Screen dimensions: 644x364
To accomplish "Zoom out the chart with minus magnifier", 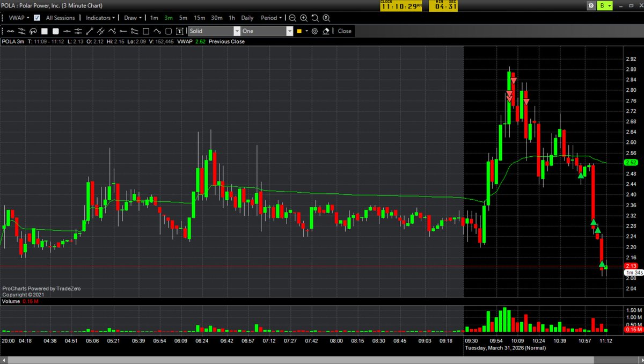I will point(292,18).
